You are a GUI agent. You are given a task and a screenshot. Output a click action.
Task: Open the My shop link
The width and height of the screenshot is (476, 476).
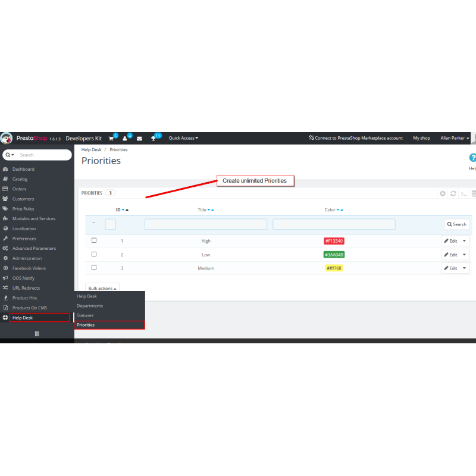pos(422,138)
